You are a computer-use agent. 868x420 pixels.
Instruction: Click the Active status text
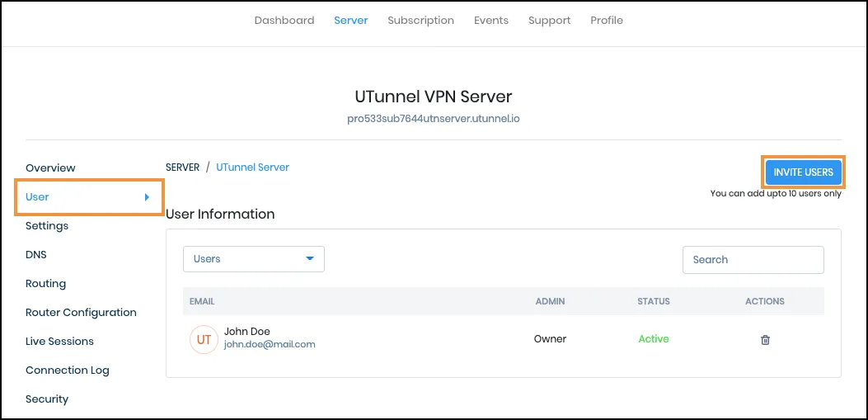point(653,338)
